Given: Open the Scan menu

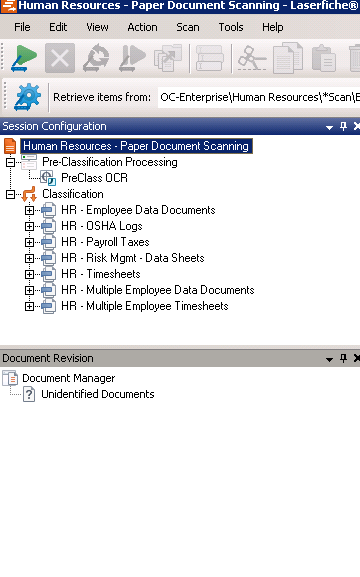Looking at the screenshot, I should [188, 27].
